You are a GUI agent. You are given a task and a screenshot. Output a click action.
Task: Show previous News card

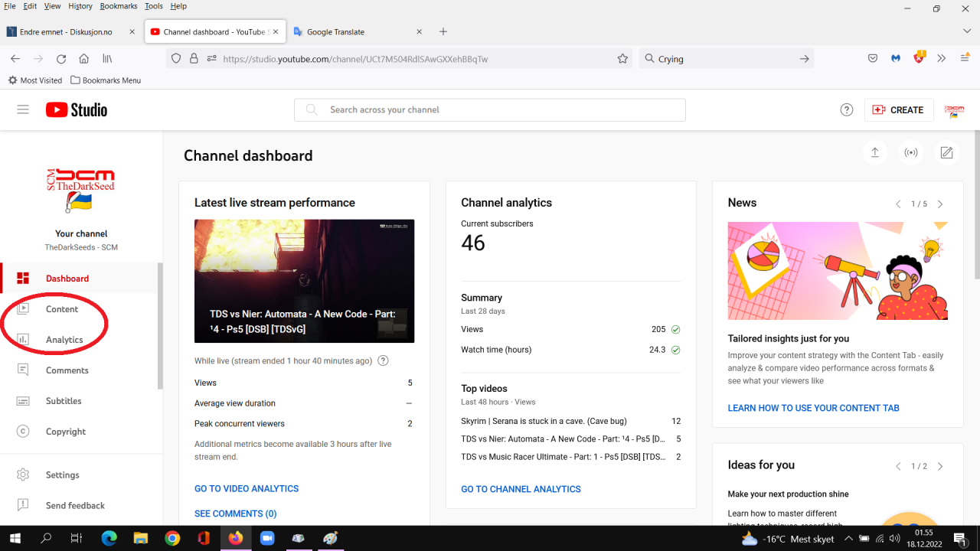(x=898, y=204)
